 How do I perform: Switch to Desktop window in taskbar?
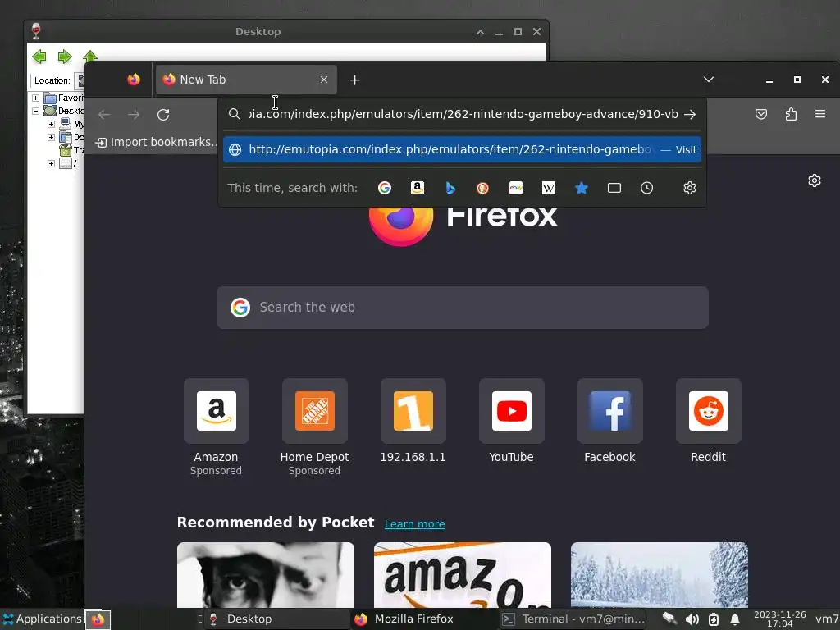point(277,619)
